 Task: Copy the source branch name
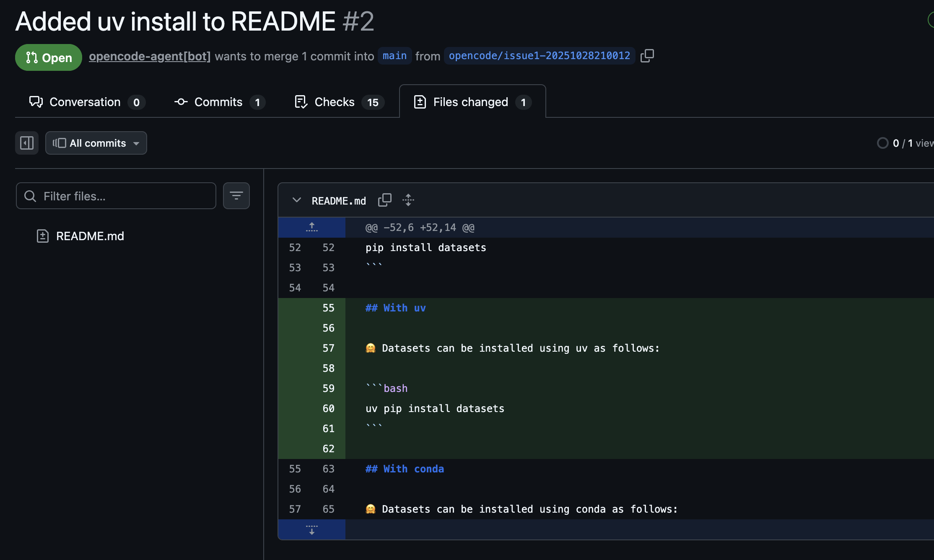tap(647, 55)
